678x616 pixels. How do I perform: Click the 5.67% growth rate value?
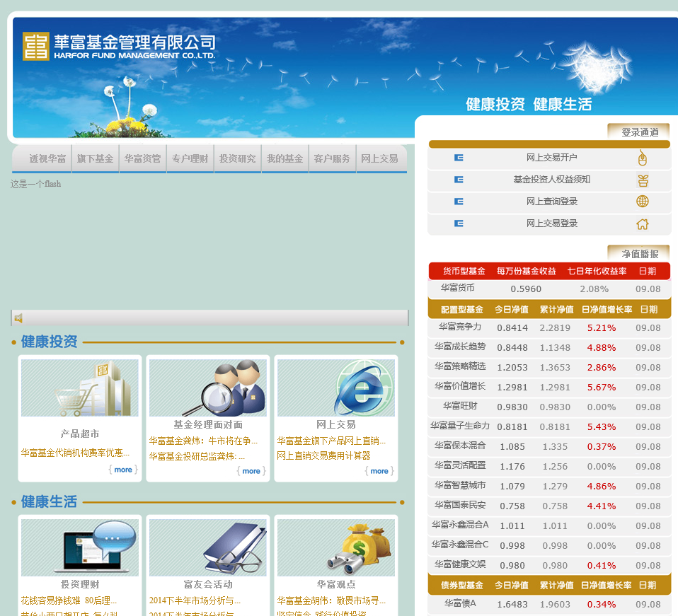coord(601,388)
